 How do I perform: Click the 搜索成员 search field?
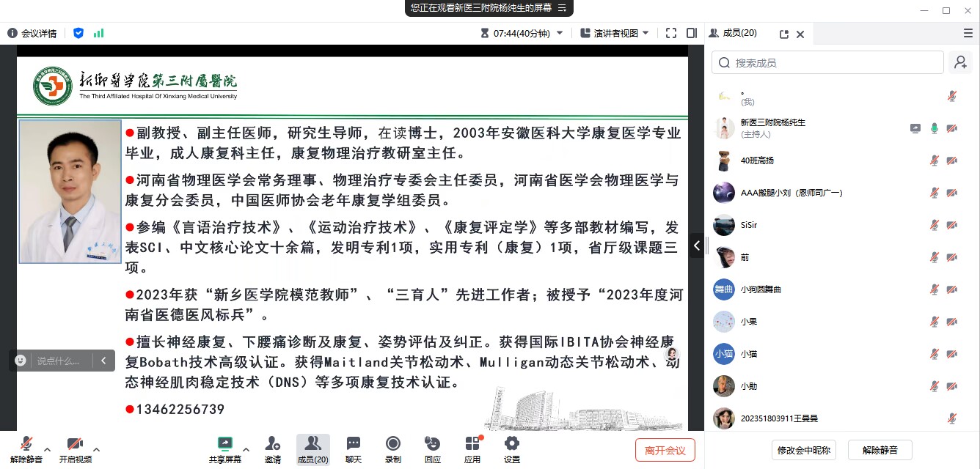[x=829, y=63]
